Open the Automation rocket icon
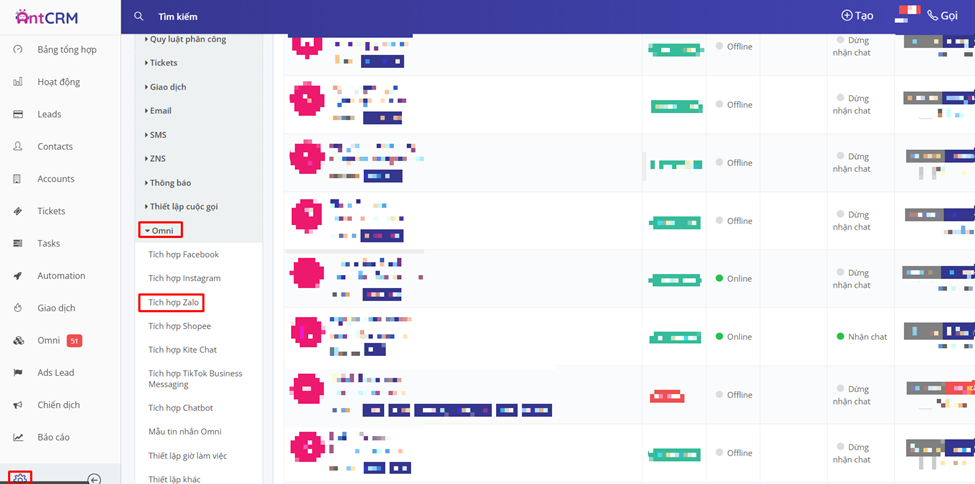 click(x=18, y=275)
